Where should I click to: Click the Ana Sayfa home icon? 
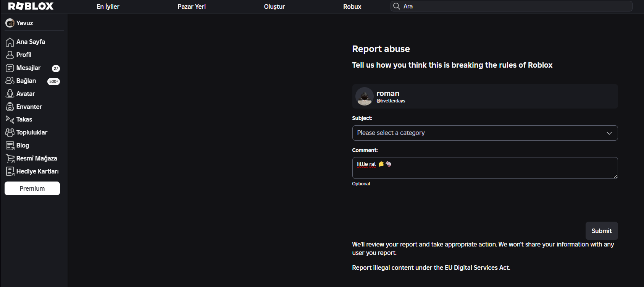(x=10, y=42)
